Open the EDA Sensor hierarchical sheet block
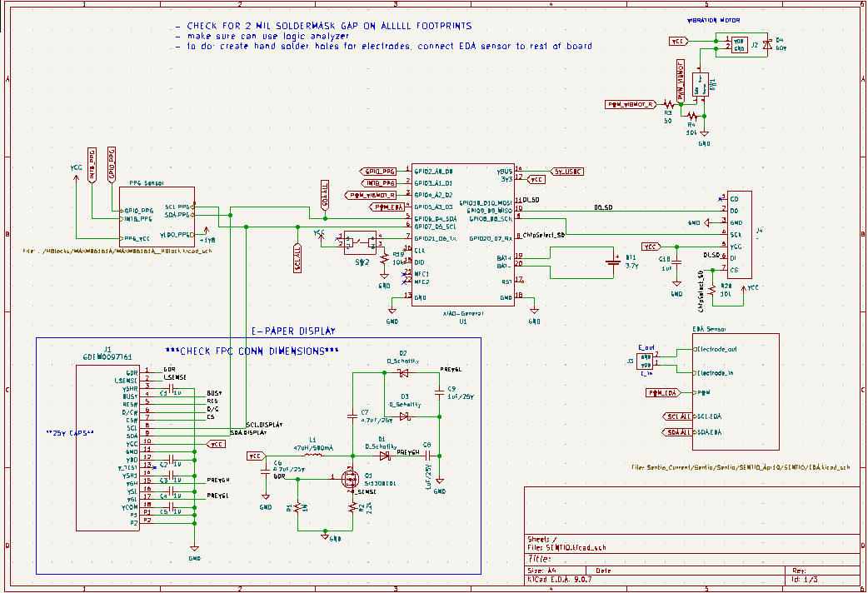 pos(736,391)
